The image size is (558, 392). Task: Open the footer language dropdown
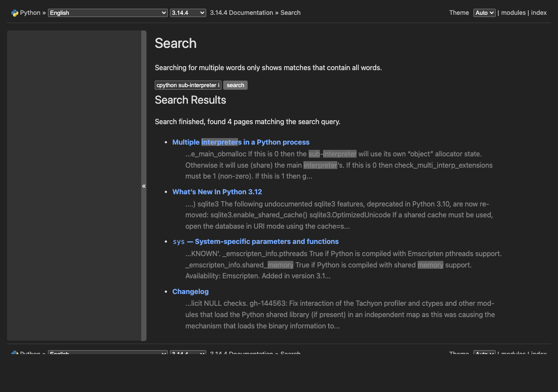[108, 352]
